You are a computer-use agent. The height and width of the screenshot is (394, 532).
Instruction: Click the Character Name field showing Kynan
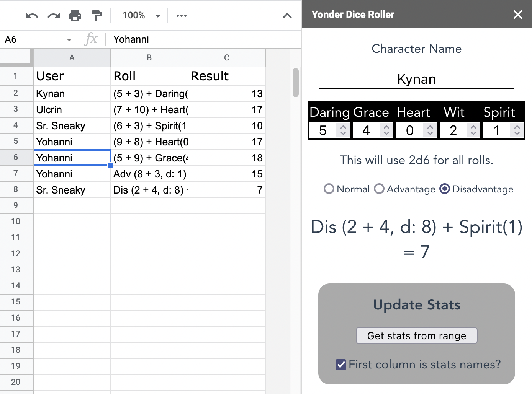(x=417, y=79)
